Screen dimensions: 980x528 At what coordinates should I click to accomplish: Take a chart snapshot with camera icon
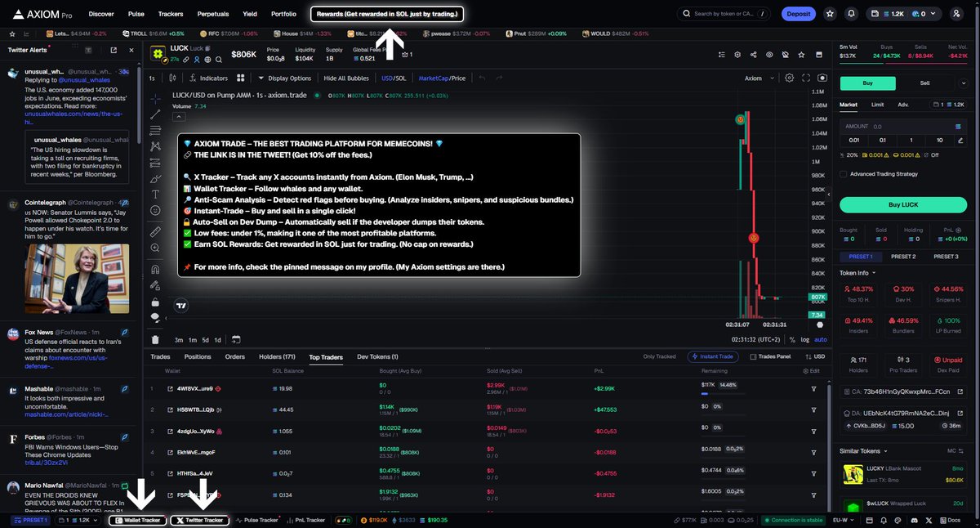pos(822,78)
